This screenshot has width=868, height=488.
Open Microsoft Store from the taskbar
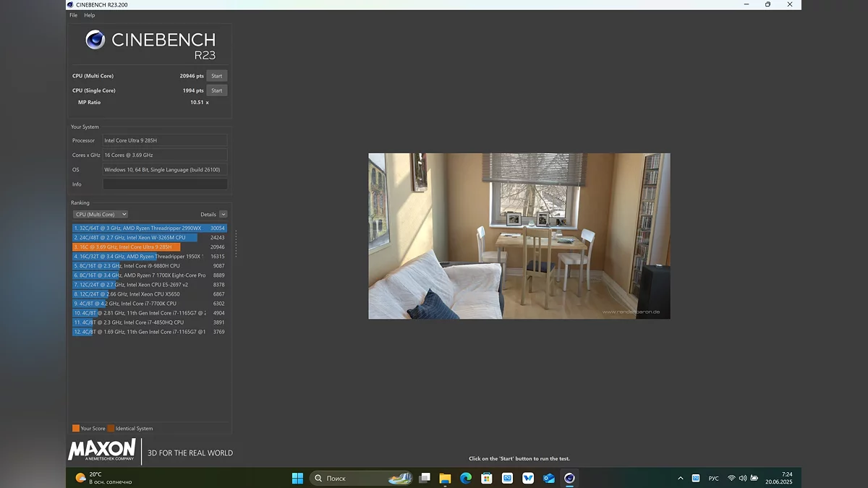487,478
